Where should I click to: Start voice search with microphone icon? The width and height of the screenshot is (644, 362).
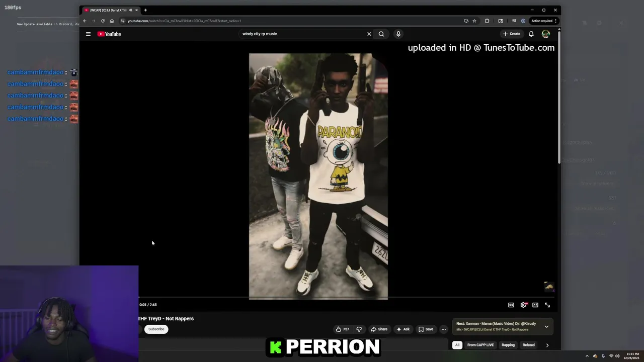pos(398,34)
